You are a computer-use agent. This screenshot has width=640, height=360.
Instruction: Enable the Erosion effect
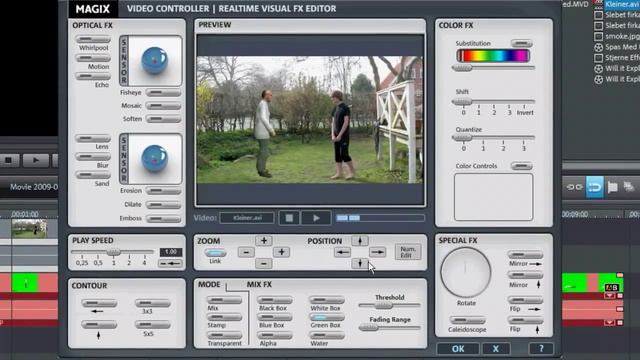[163, 191]
